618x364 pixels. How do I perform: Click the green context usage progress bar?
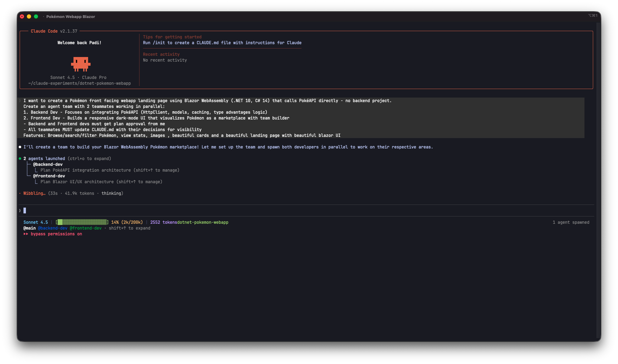point(82,222)
